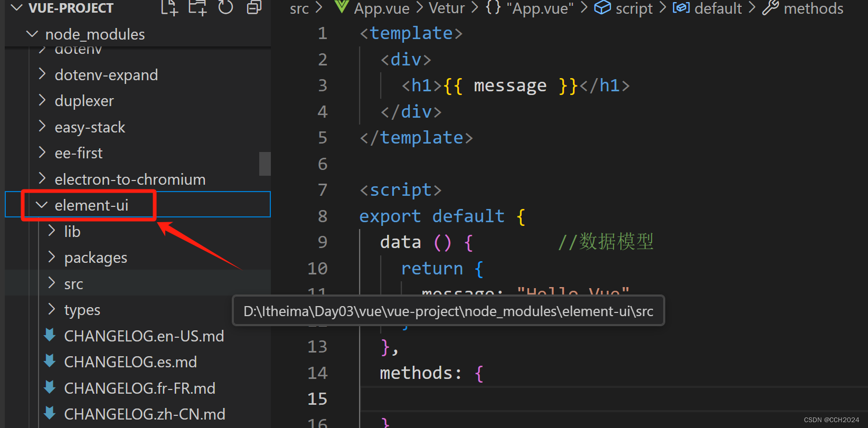Open CHANGELOG.en-US.md file
This screenshot has width=868, height=428.
[144, 336]
